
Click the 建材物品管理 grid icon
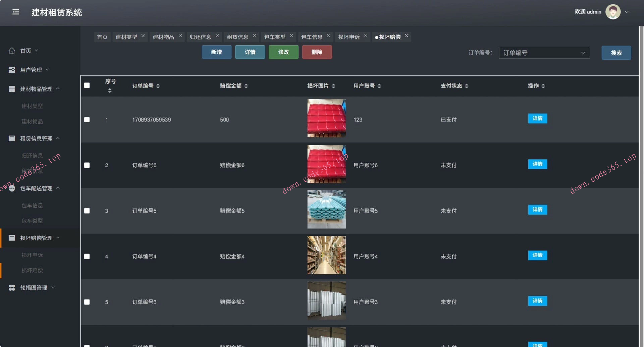click(x=12, y=88)
